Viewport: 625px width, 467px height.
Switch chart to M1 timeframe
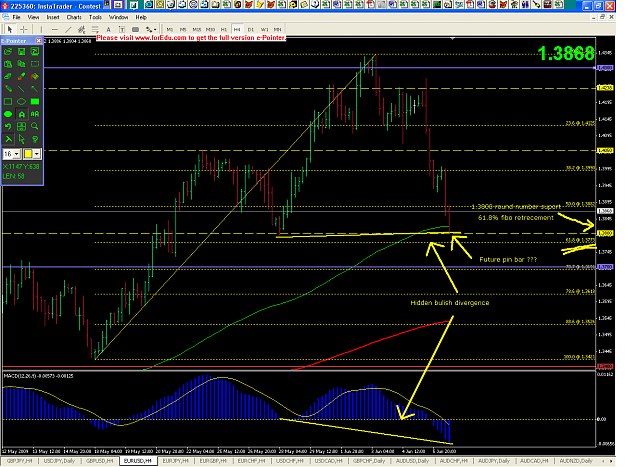click(x=170, y=29)
